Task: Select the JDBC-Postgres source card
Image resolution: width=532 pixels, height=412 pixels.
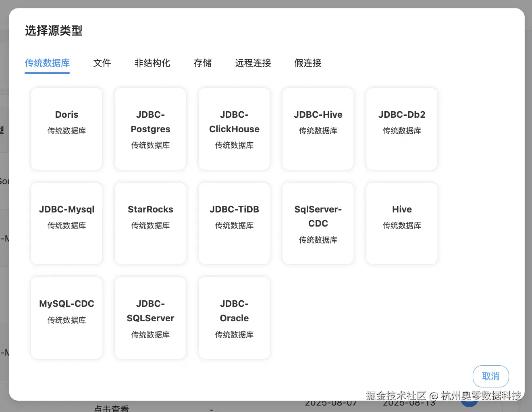Action: pyautogui.click(x=150, y=129)
